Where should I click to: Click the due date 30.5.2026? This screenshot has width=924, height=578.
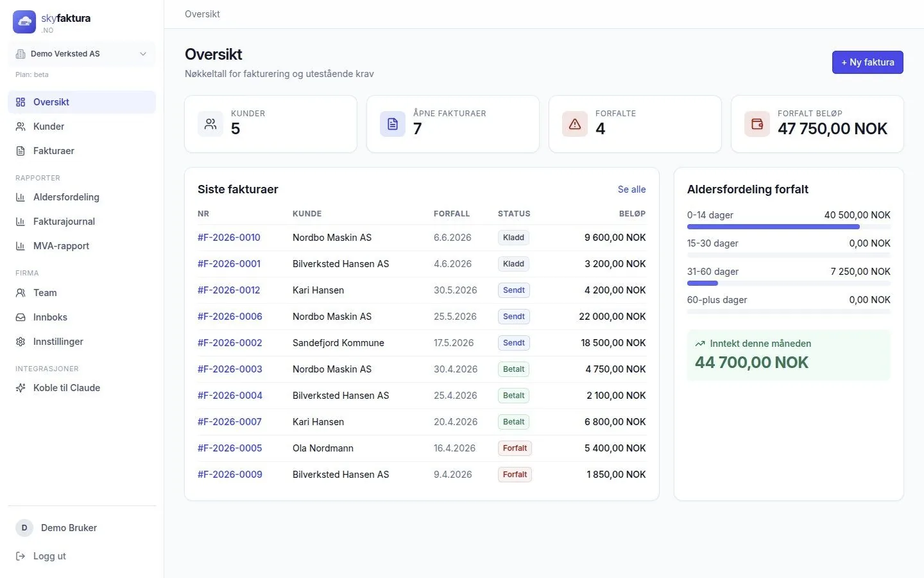coord(456,290)
